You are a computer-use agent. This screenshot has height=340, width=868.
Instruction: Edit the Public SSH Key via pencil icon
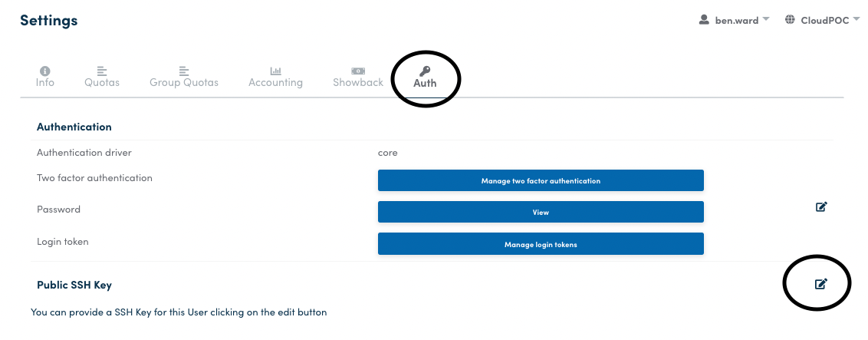click(820, 284)
